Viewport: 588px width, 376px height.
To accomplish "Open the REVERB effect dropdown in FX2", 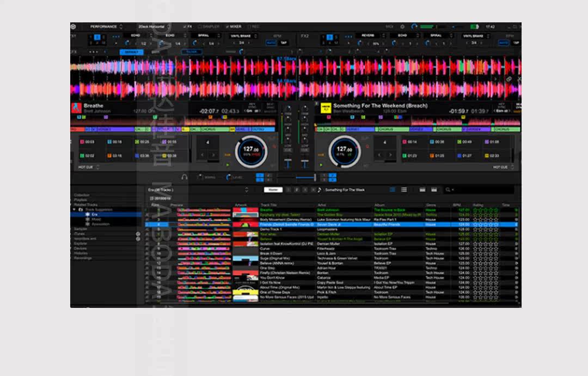I will point(370,35).
